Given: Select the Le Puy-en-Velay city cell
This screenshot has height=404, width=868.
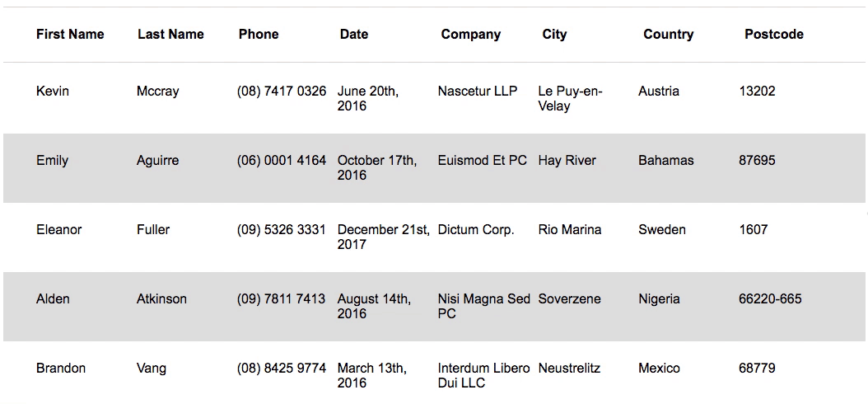Looking at the screenshot, I should pos(570,98).
